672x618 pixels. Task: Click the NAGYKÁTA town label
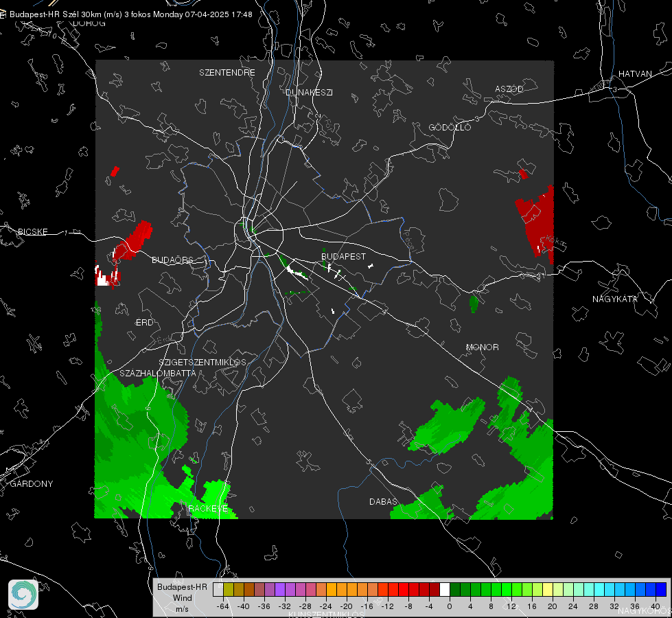point(615,299)
